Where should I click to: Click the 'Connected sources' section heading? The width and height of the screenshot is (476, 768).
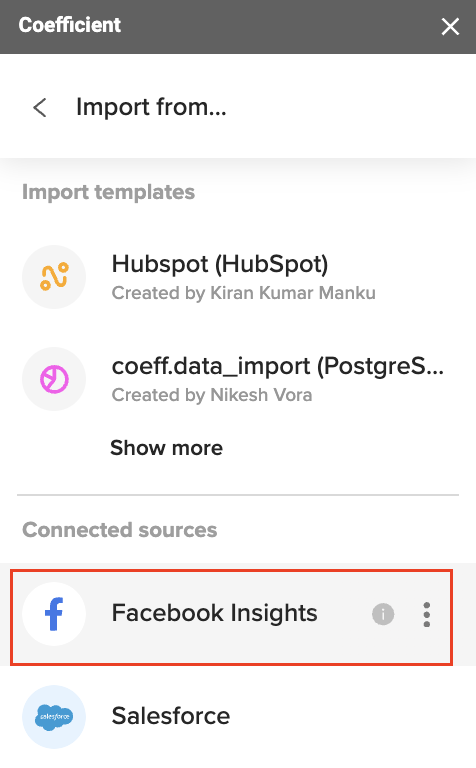(119, 530)
